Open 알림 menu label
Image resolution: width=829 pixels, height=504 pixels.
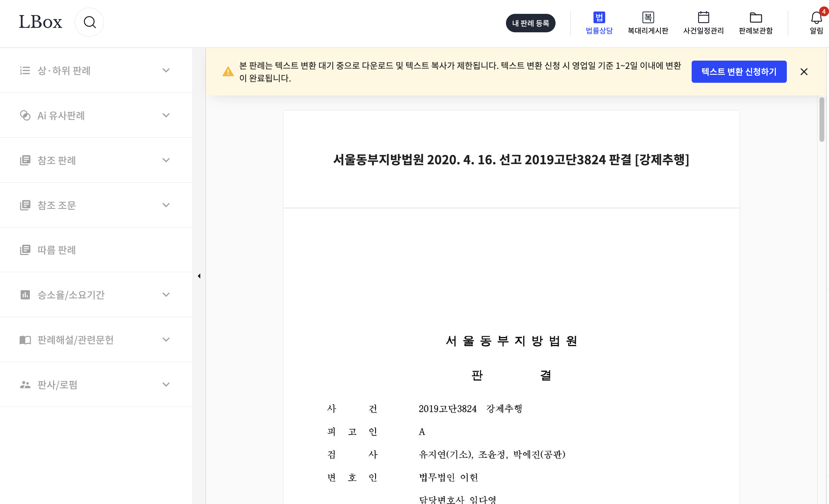pos(816,30)
